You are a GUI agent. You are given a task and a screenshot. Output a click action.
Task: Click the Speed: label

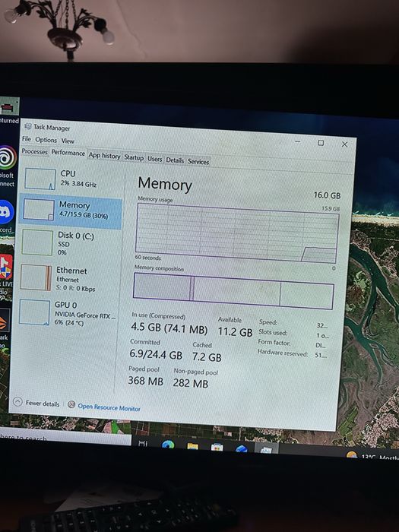[x=268, y=322]
